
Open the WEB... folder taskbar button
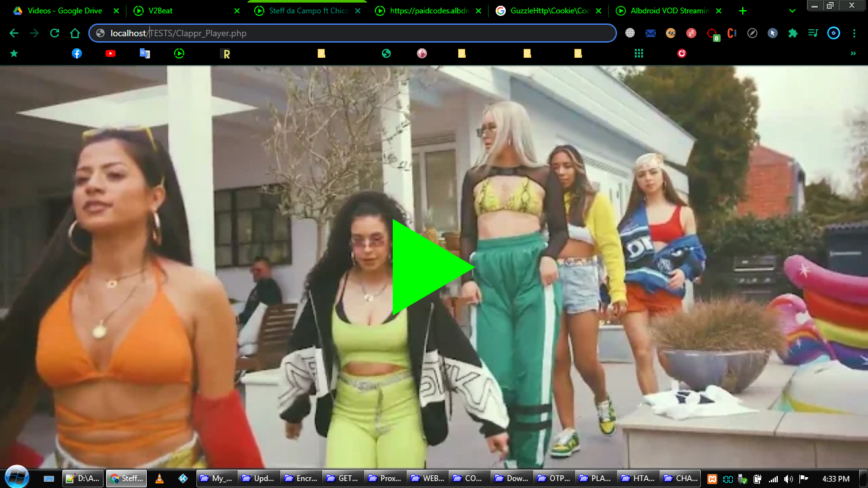[x=427, y=478]
